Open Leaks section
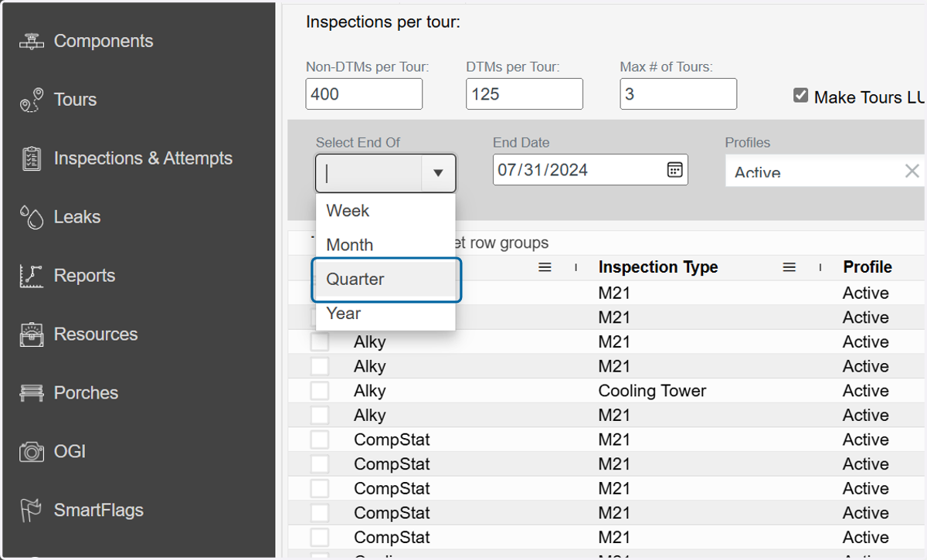The height and width of the screenshot is (560, 927). [77, 217]
